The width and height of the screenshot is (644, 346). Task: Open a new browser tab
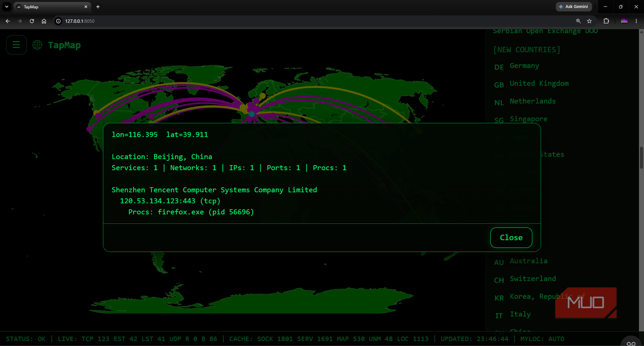(98, 7)
